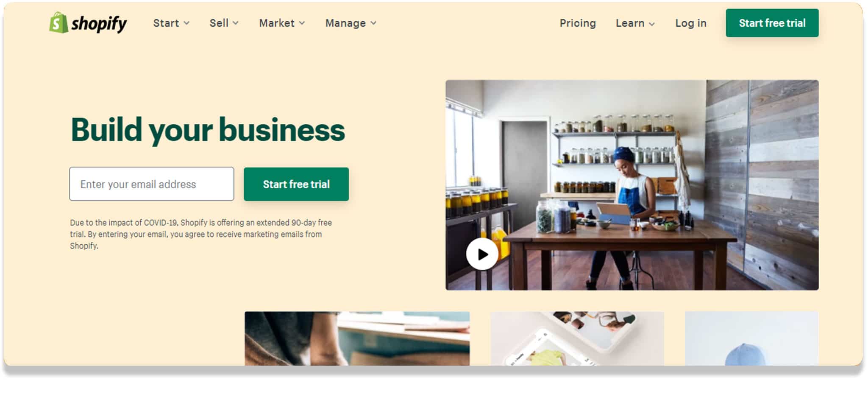
Task: Click the Log in link
Action: [691, 23]
